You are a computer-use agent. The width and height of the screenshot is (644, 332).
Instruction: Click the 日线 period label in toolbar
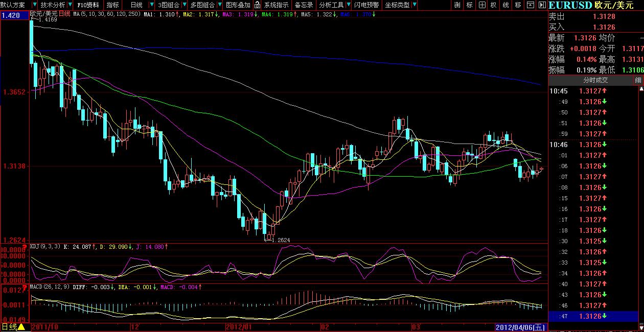tap(136, 5)
